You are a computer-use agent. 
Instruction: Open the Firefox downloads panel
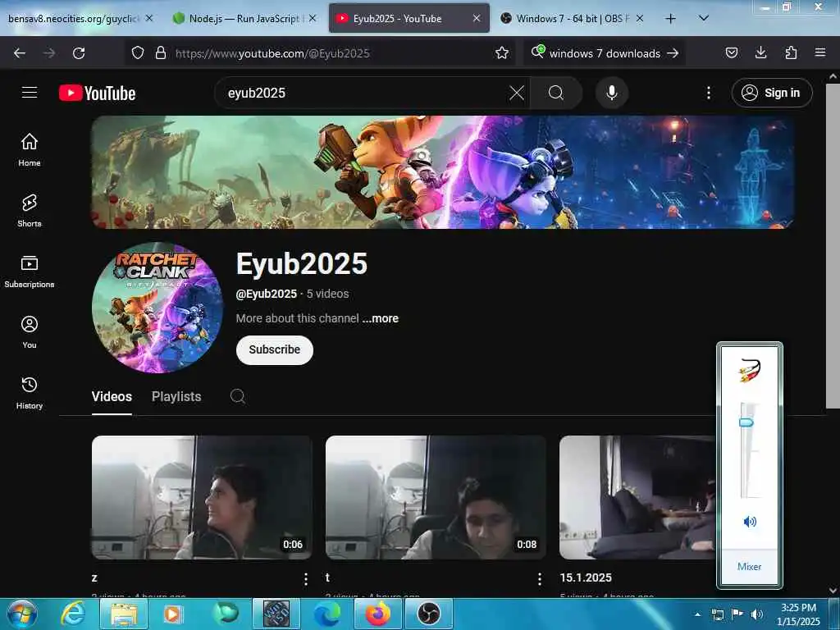click(x=760, y=52)
